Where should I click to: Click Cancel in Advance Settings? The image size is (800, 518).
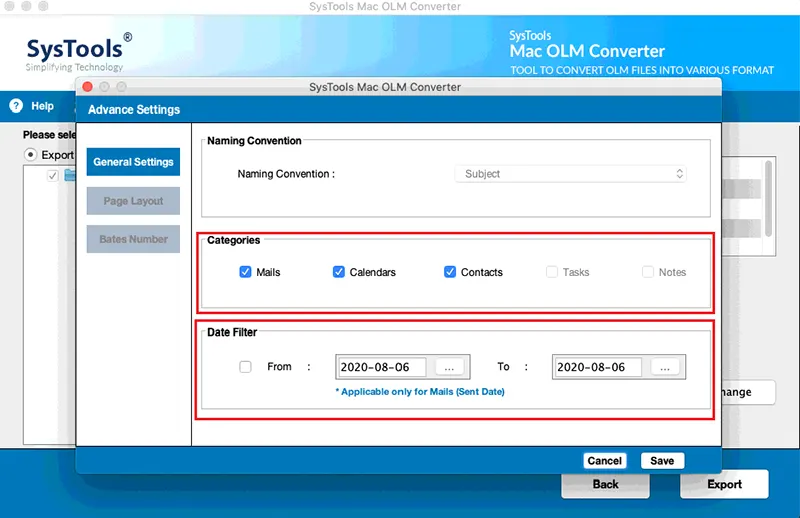pyautogui.click(x=605, y=460)
